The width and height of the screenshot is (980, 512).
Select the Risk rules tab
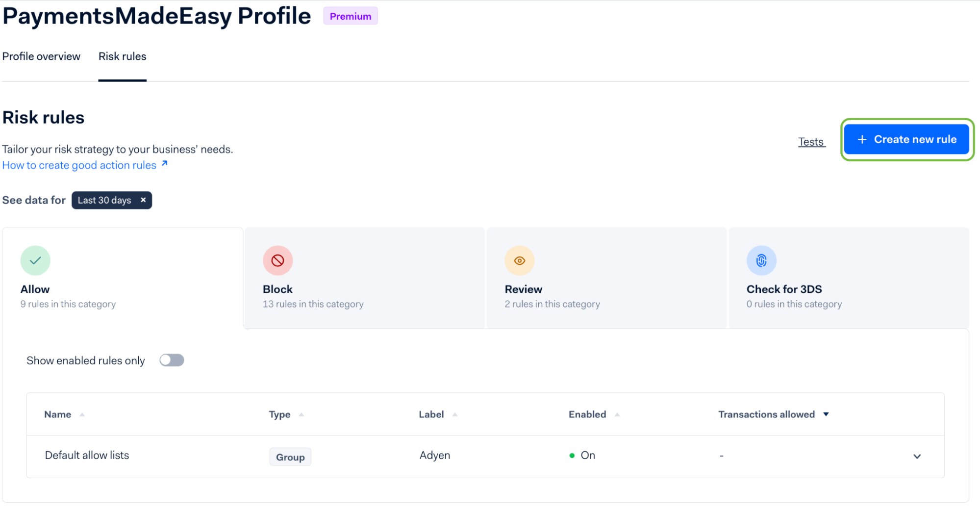tap(122, 56)
